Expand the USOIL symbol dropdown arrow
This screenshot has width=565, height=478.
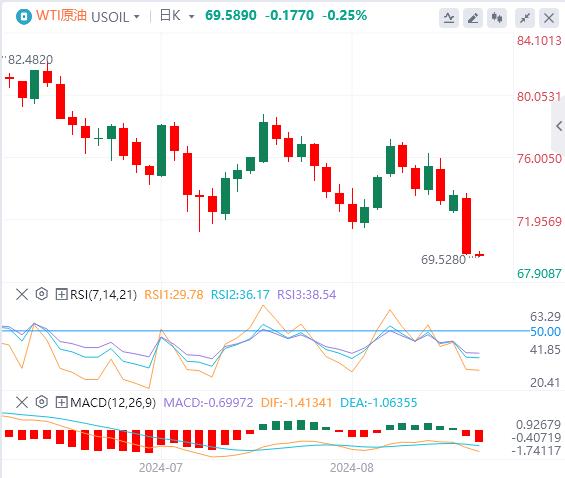click(x=137, y=17)
